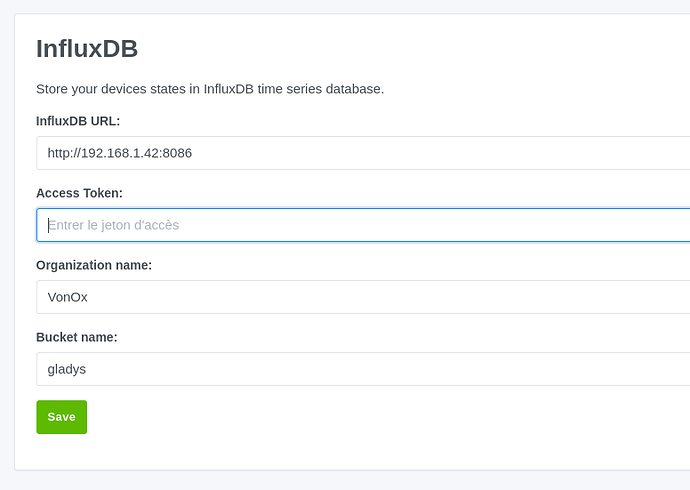Click the description sentence under the heading

click(210, 89)
